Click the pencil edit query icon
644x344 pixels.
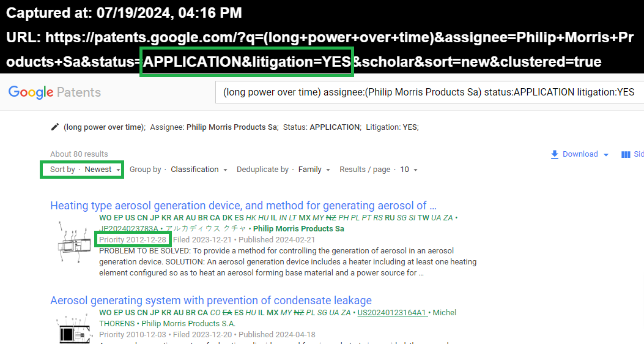(x=54, y=127)
